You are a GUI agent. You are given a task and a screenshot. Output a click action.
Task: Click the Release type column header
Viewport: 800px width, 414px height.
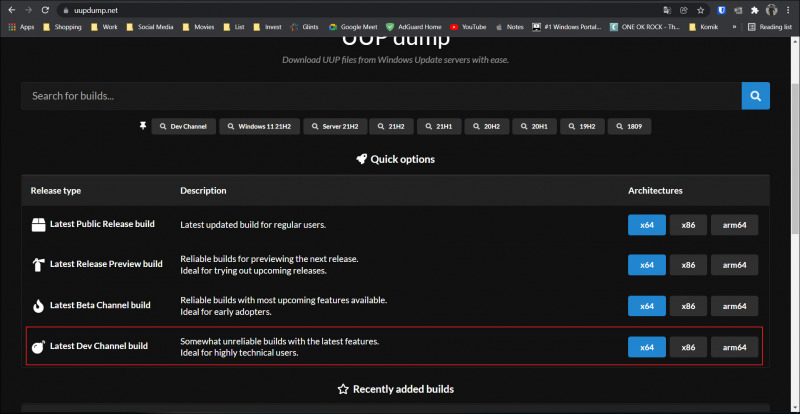[56, 191]
